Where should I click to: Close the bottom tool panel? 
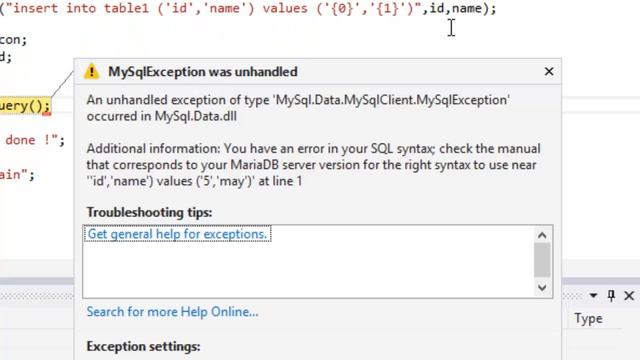click(x=629, y=296)
